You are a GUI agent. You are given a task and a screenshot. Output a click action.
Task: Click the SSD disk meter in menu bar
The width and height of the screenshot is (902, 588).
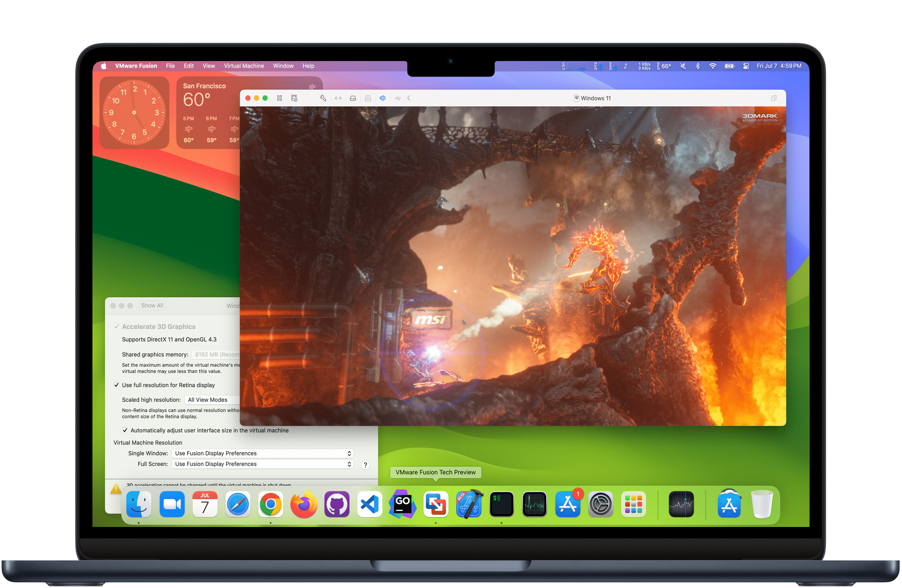pos(613,66)
